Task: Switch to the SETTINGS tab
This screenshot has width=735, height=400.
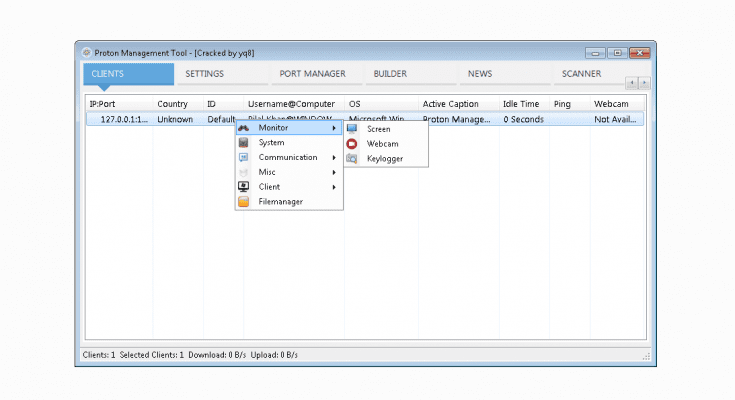Action: click(205, 74)
